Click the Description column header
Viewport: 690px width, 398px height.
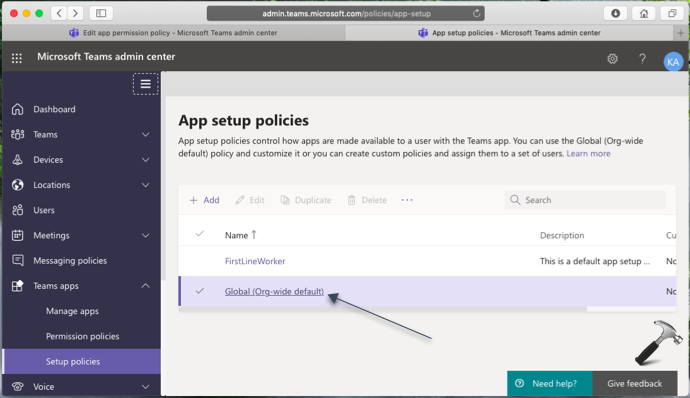[x=562, y=235]
